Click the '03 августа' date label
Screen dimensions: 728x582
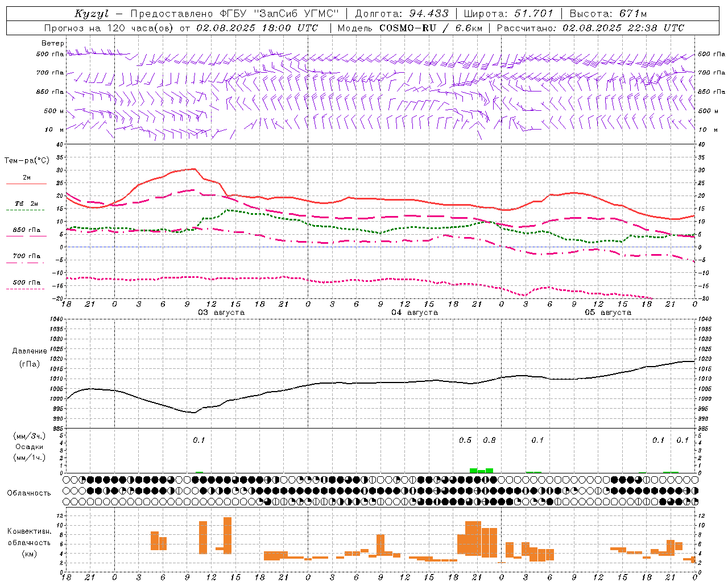[x=221, y=313]
